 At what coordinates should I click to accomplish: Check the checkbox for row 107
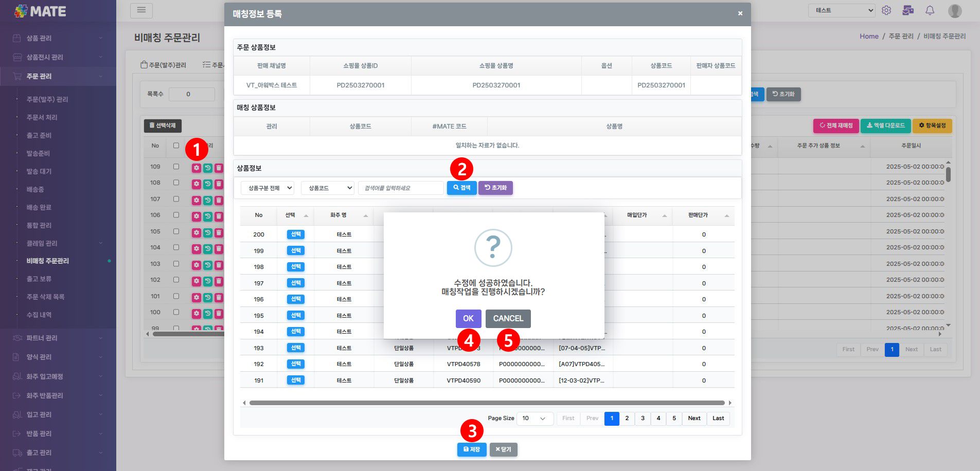(x=176, y=199)
